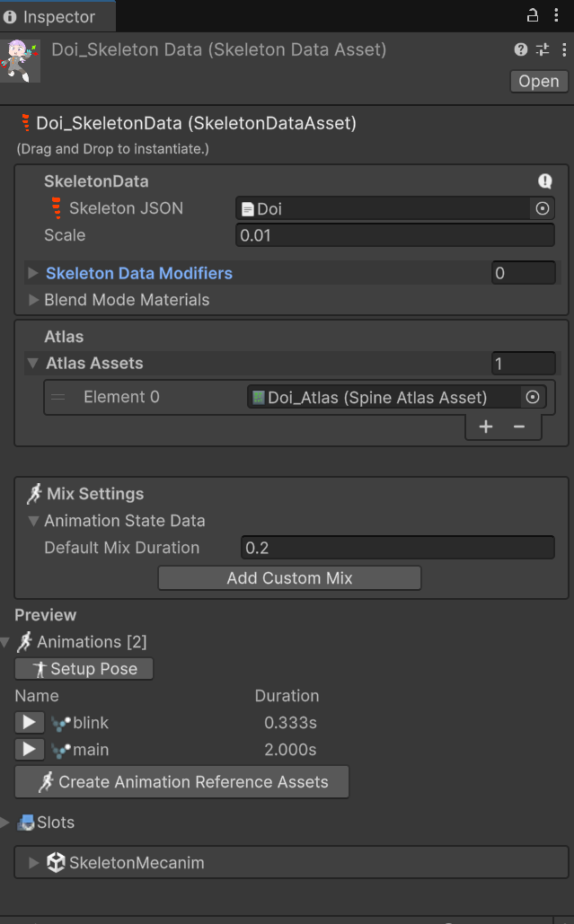Click the Open button to edit the asset

tap(538, 81)
